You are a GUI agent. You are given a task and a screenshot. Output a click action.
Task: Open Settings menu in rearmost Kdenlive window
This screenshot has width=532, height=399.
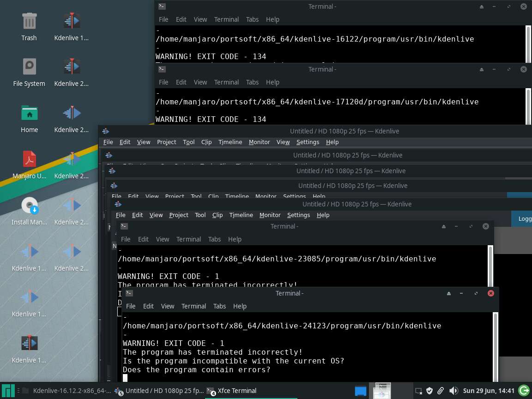(x=308, y=142)
